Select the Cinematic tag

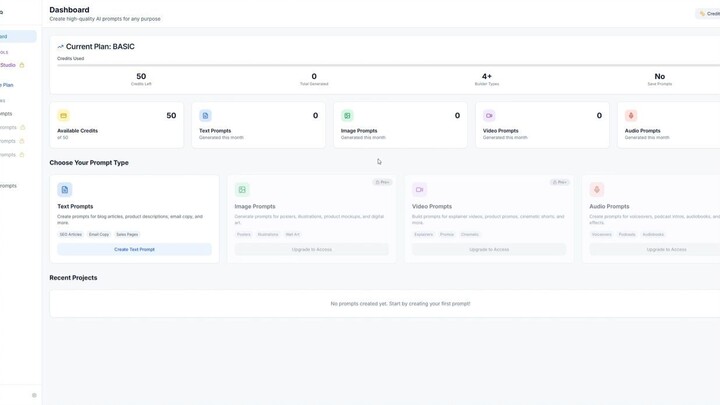[x=470, y=234]
